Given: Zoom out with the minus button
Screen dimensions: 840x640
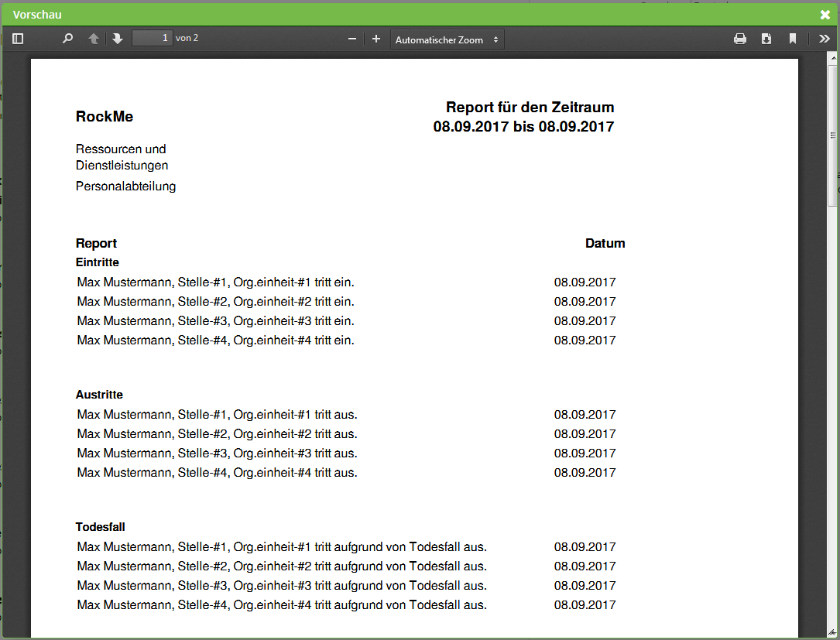Looking at the screenshot, I should coord(352,39).
